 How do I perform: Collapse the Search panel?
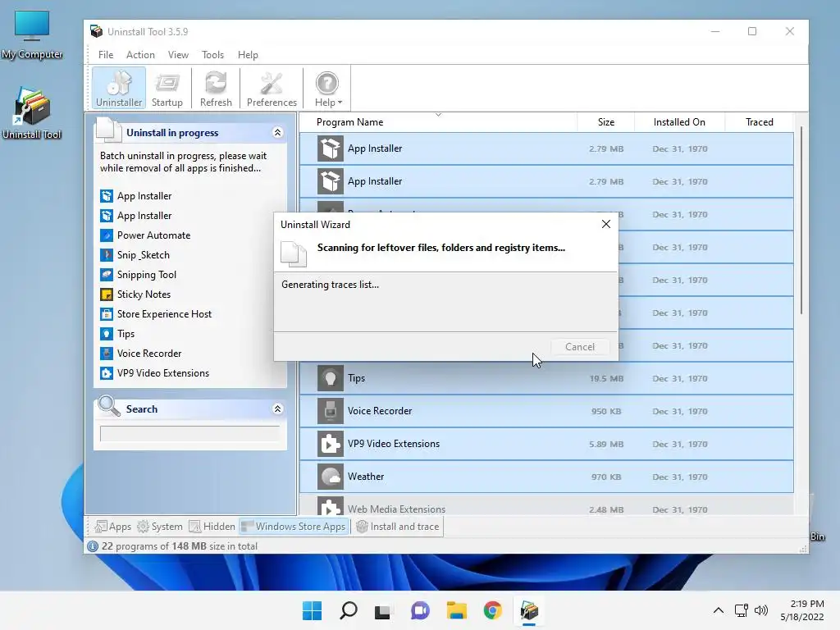(x=277, y=409)
